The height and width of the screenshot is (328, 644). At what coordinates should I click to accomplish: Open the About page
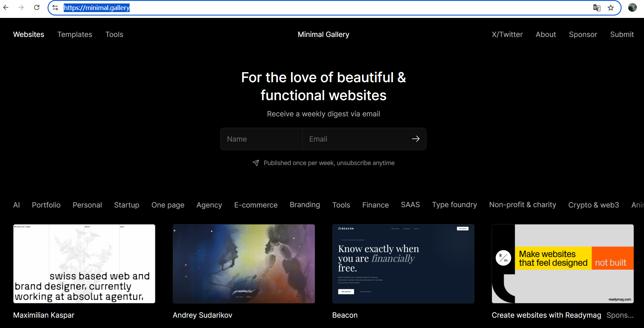(546, 35)
